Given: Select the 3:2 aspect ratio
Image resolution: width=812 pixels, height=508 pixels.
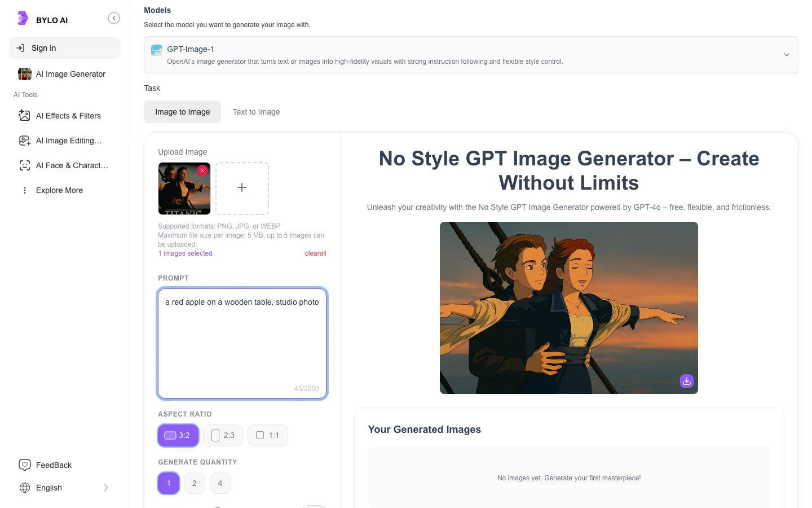Looking at the screenshot, I should (178, 435).
